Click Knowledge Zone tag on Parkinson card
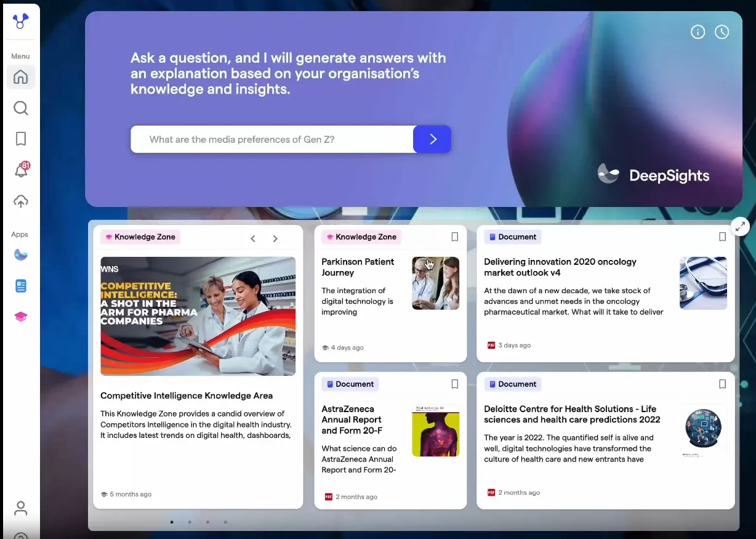Screen dimensions: 756x539 (x=361, y=237)
